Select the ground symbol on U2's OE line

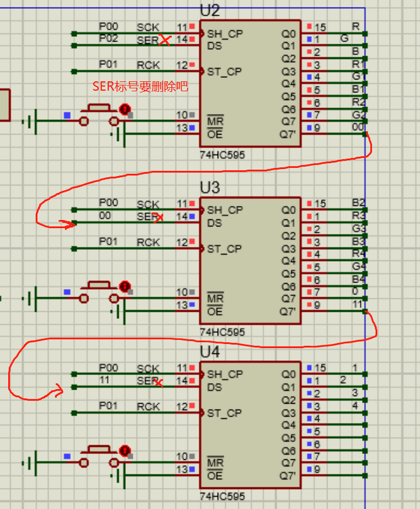tap(119, 134)
